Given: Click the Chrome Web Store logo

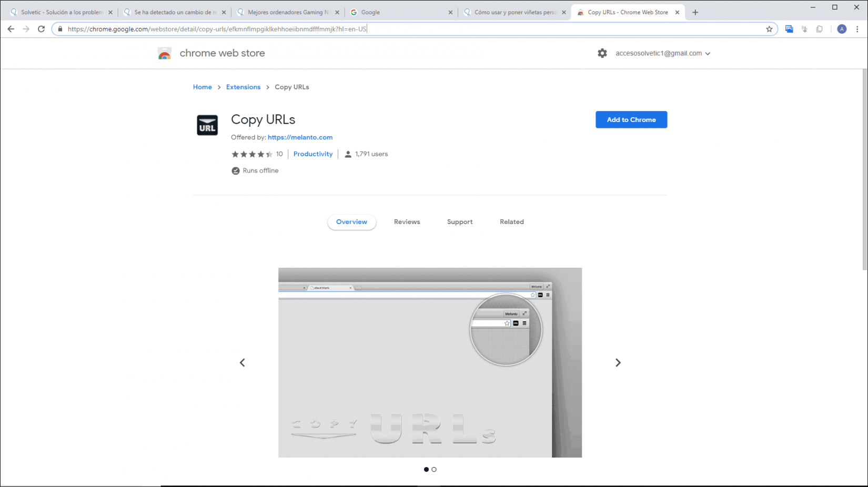Looking at the screenshot, I should [165, 53].
